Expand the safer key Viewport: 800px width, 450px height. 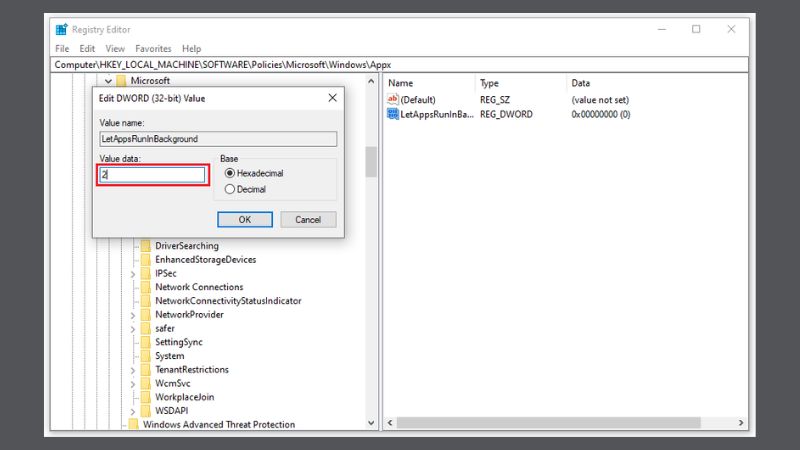tap(133, 329)
